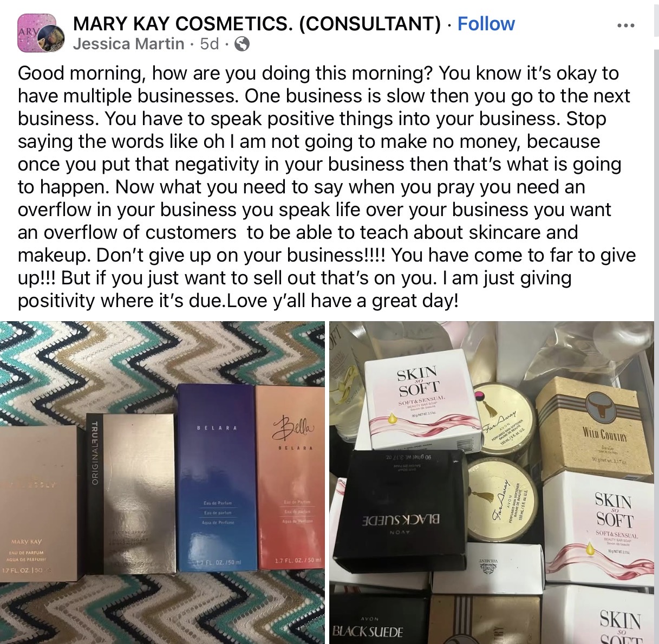Click the post text starting Good morning
The width and height of the screenshot is (659, 644).
click(x=327, y=187)
